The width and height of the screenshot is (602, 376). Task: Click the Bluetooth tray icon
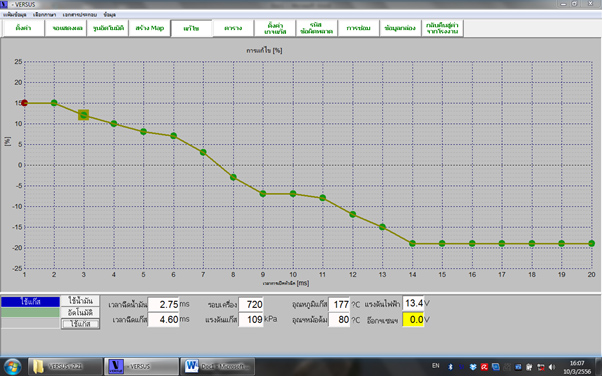tap(451, 367)
